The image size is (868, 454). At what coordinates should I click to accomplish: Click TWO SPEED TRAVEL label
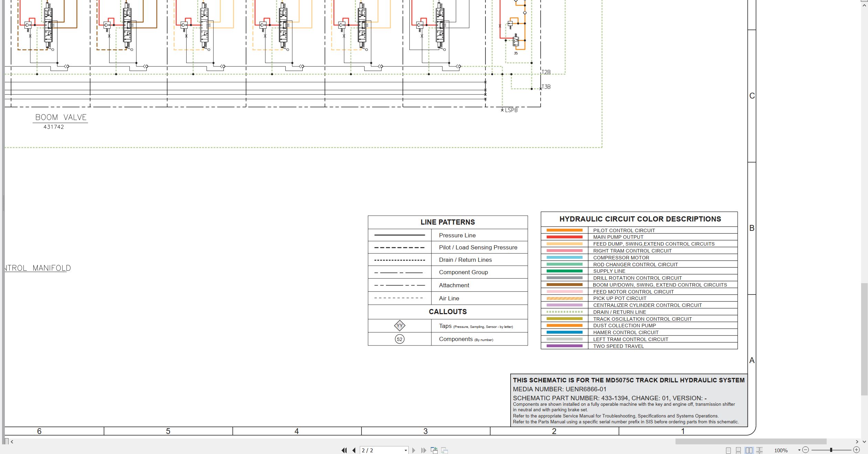(x=618, y=346)
